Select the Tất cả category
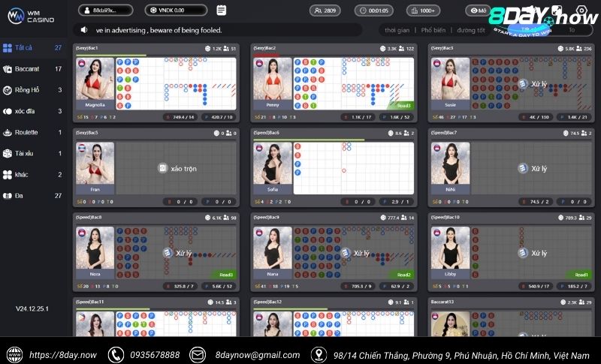This screenshot has height=364, width=601. click(23, 48)
